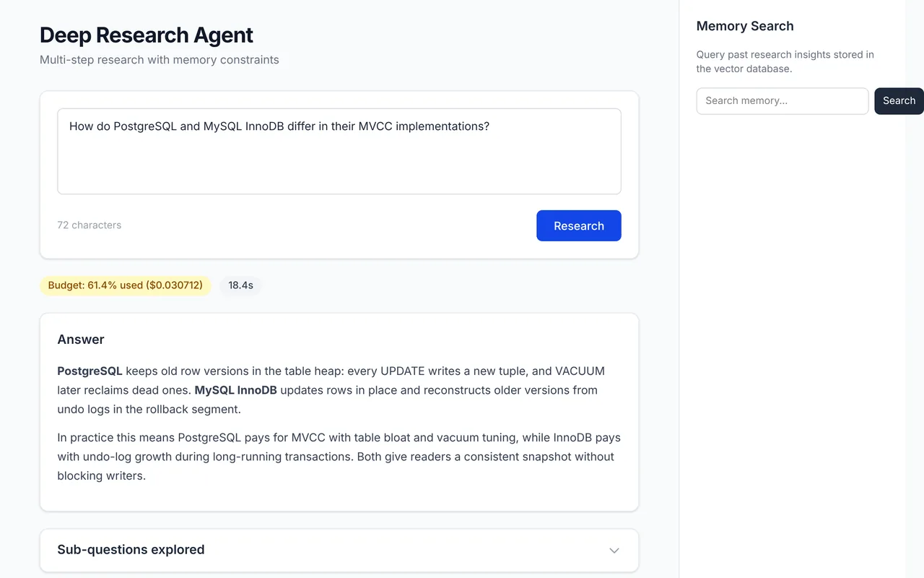The width and height of the screenshot is (924, 578).
Task: Click the Query past research insights description
Action: (785, 61)
